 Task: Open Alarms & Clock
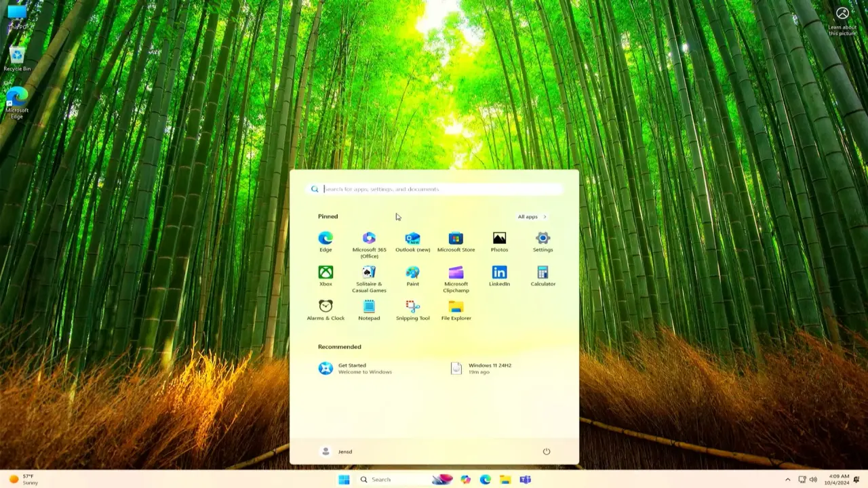[x=325, y=310]
